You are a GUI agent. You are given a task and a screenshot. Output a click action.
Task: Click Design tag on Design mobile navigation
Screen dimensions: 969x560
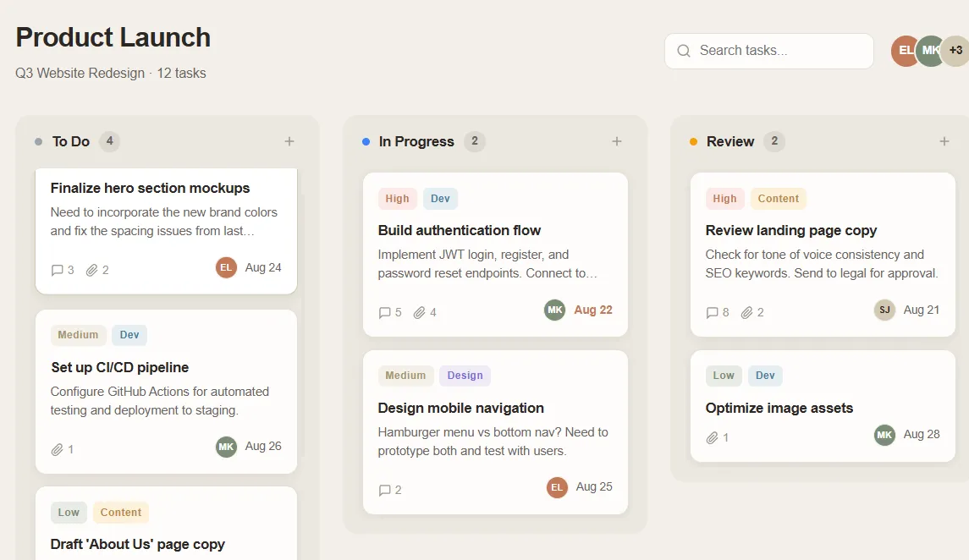pyautogui.click(x=465, y=376)
